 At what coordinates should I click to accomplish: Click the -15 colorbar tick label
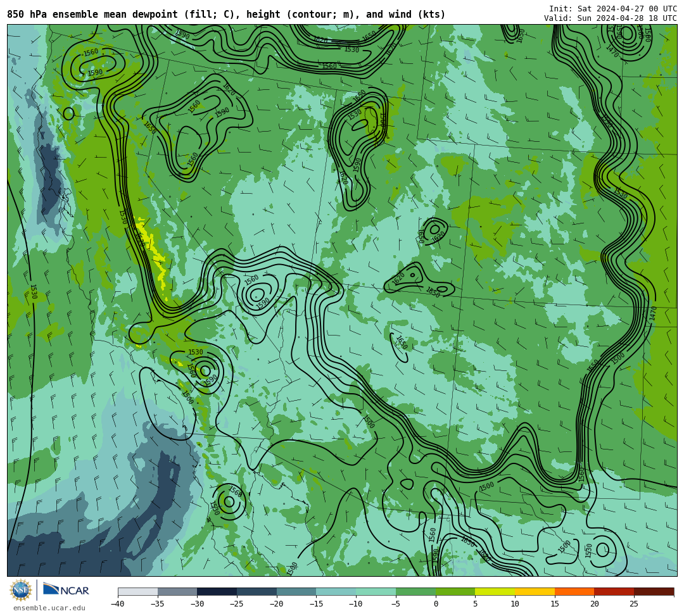(x=316, y=604)
